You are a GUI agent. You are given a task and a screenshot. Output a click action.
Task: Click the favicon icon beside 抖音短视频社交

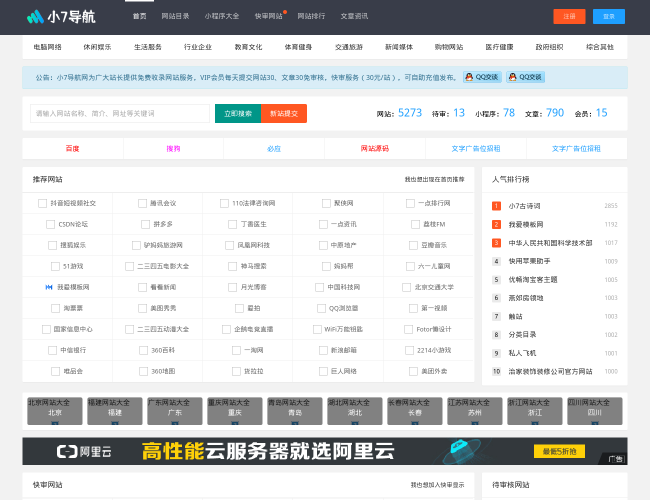coord(42,203)
